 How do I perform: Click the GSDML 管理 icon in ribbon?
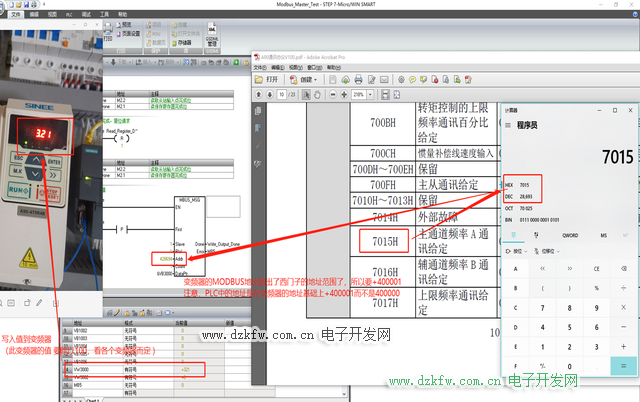tap(211, 39)
